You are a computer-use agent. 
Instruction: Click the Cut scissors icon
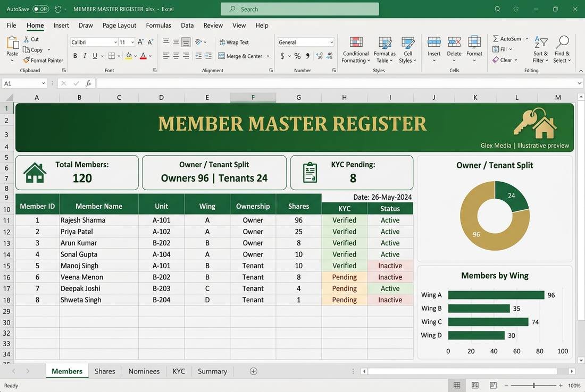coord(27,39)
